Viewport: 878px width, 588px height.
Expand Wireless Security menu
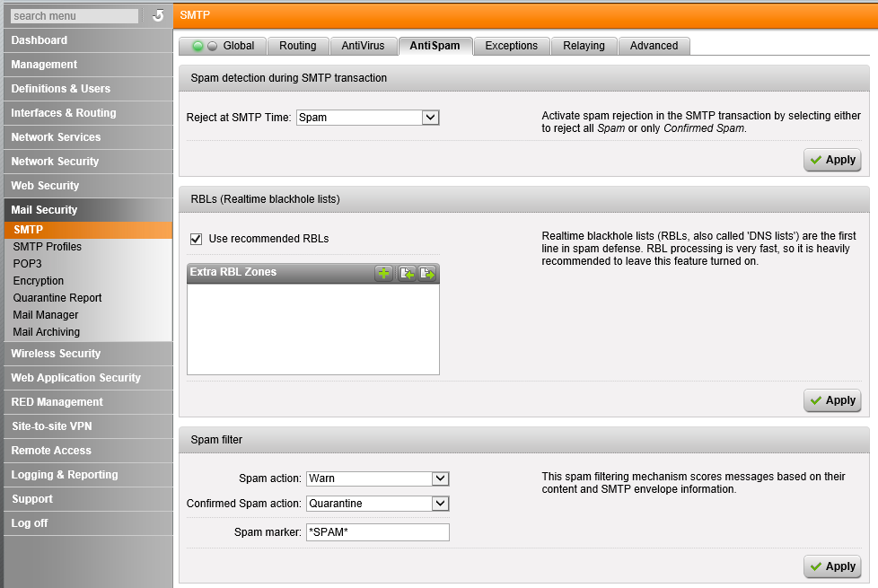[x=88, y=354]
